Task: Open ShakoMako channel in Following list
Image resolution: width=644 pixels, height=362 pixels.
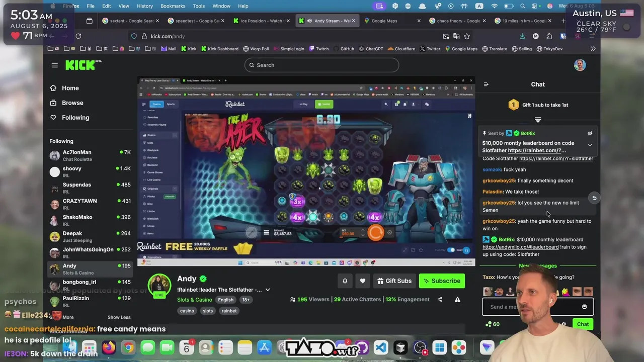Action: pos(90,220)
